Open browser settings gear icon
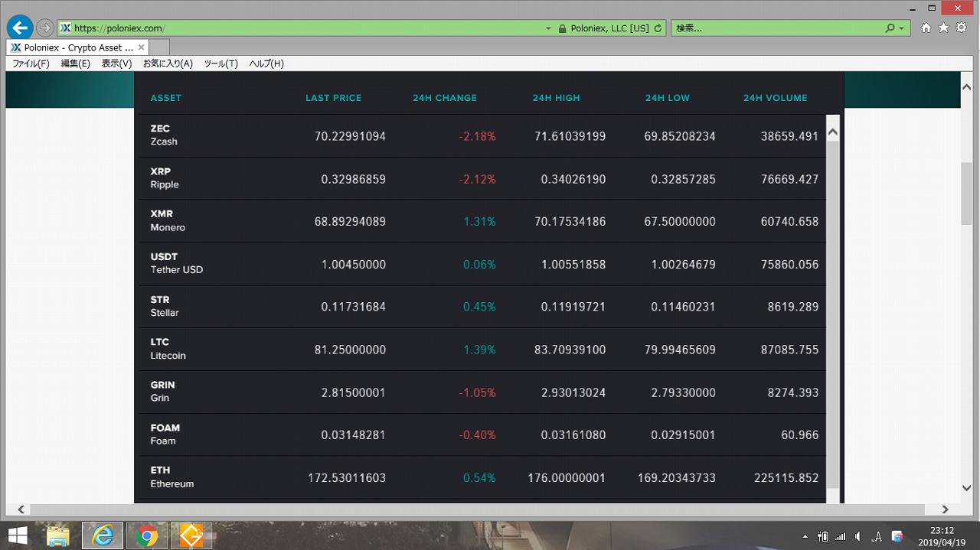The image size is (980, 550). pyautogui.click(x=961, y=28)
